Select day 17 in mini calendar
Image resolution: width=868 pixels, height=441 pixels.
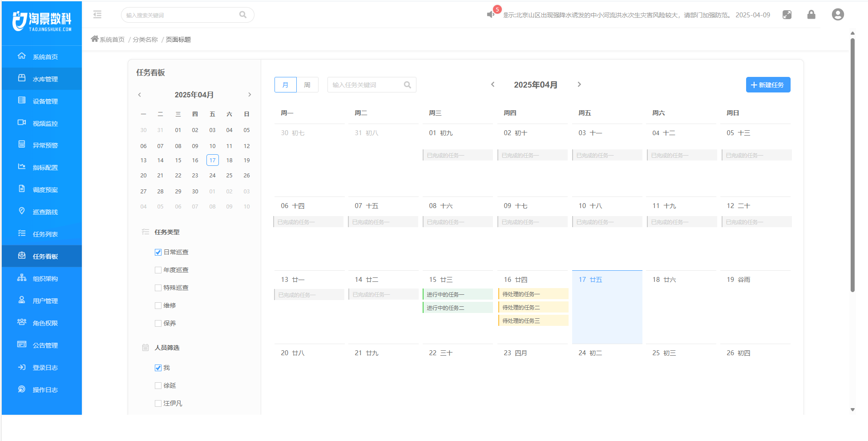[213, 160]
